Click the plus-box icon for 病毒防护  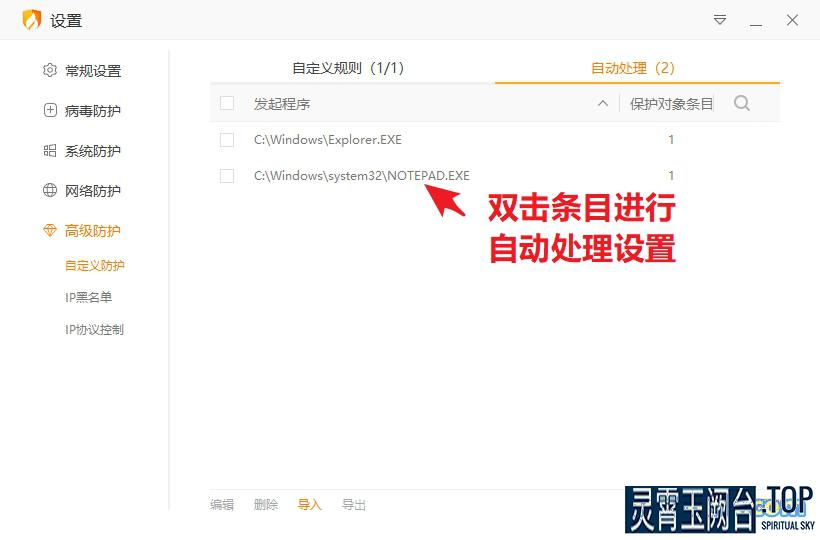coord(50,111)
